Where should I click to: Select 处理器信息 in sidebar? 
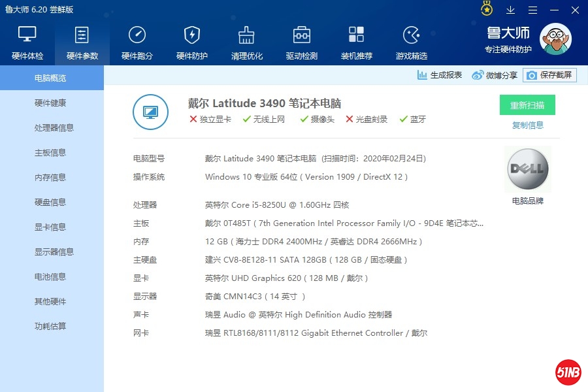(x=54, y=128)
